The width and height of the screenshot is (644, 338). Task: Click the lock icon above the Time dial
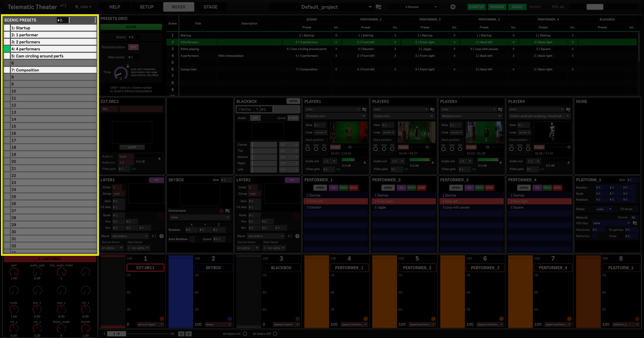tap(128, 66)
